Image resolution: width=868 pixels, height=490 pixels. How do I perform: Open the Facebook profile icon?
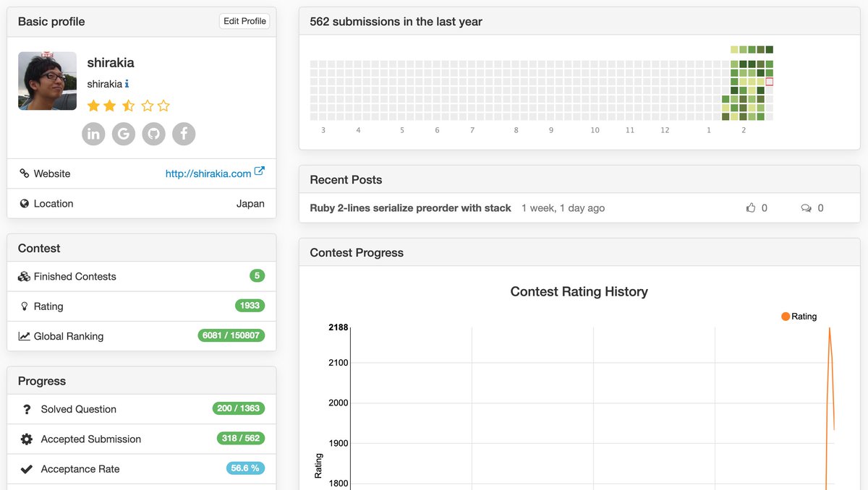coord(184,134)
